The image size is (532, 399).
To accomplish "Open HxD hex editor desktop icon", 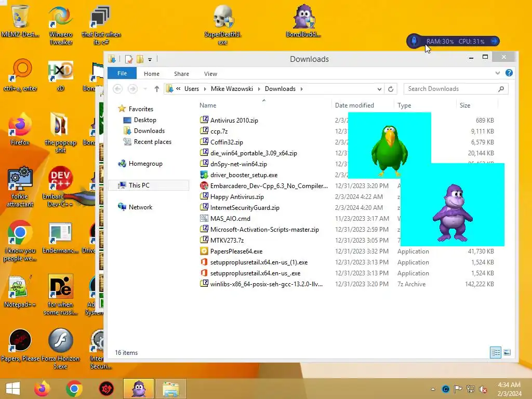I will pyautogui.click(x=60, y=76).
